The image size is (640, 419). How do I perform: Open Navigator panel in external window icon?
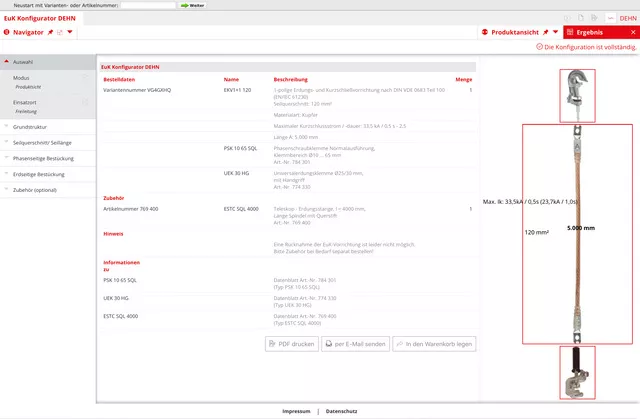pos(59,32)
